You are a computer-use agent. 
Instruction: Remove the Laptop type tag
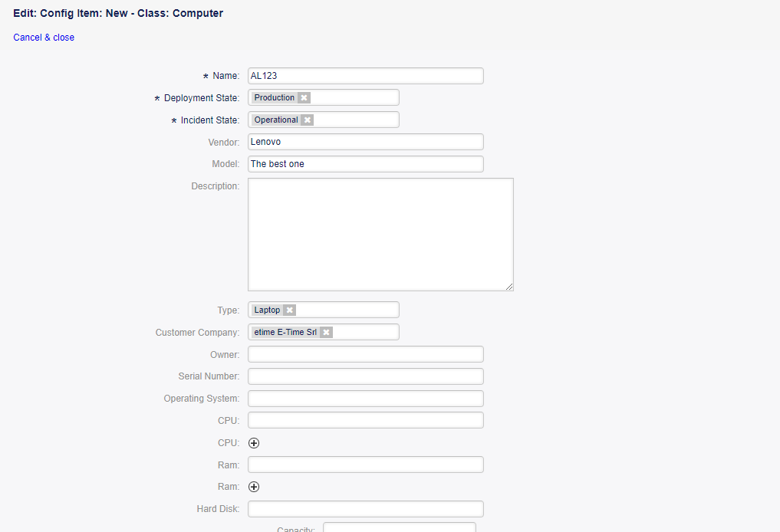[289, 310]
